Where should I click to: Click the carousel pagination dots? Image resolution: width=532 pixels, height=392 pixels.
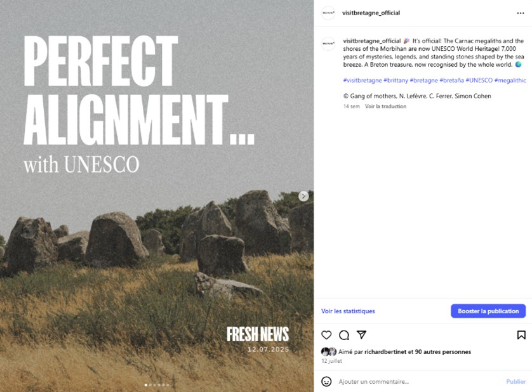pyautogui.click(x=157, y=384)
